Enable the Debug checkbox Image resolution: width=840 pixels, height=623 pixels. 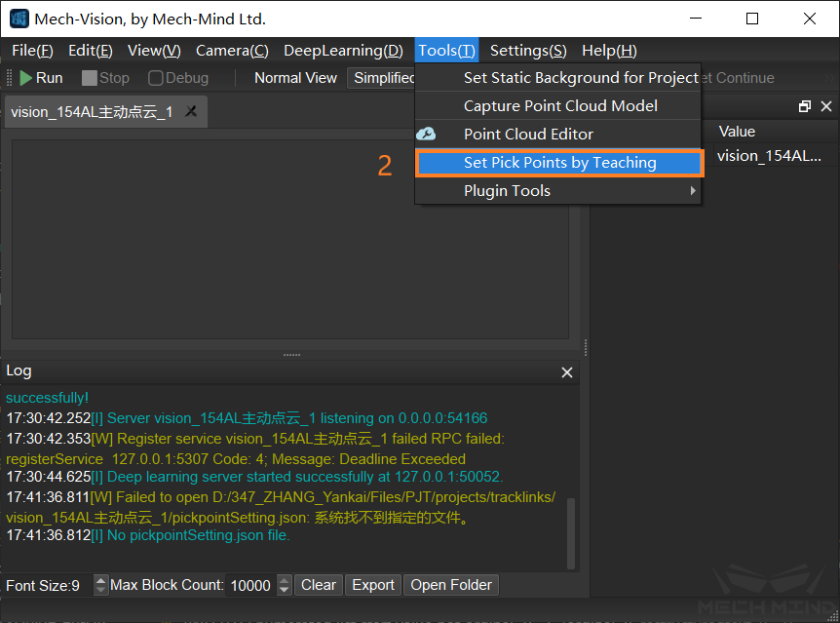coord(156,78)
